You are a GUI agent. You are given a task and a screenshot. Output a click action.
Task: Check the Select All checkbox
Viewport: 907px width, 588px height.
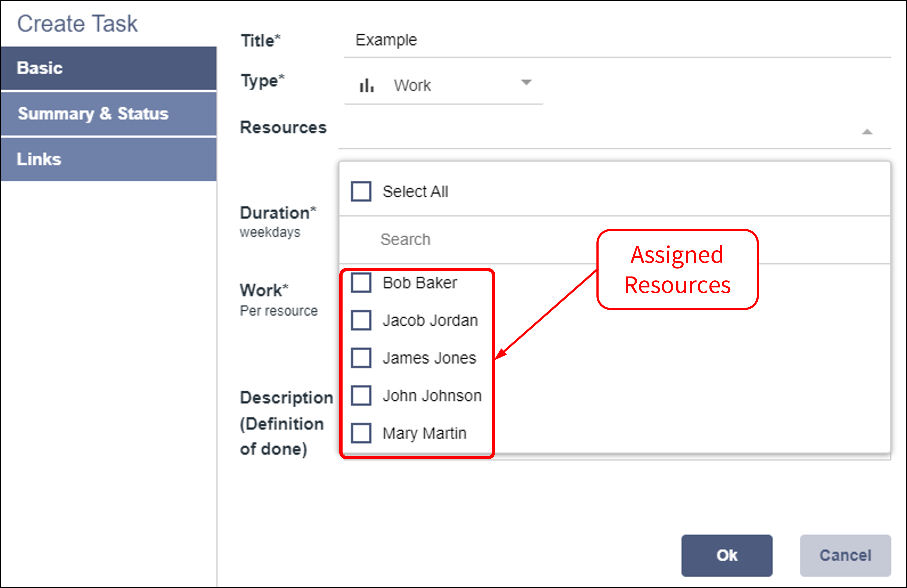pos(361,191)
